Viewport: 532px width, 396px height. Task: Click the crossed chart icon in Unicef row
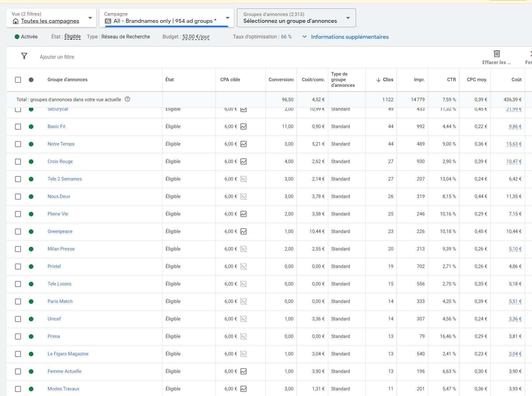(x=243, y=319)
